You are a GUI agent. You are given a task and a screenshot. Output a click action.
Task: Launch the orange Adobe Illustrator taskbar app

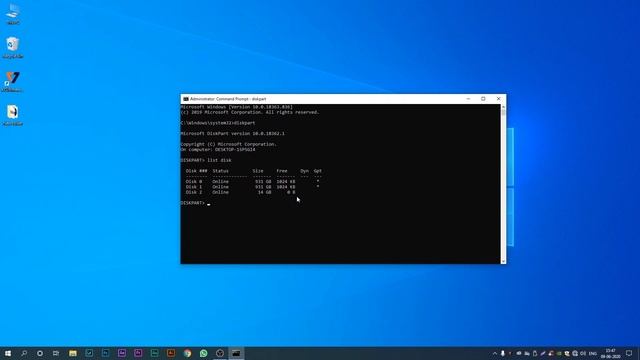click(171, 353)
